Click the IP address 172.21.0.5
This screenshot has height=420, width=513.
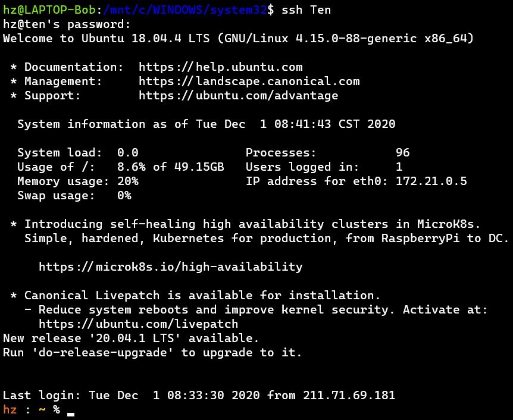(x=431, y=181)
